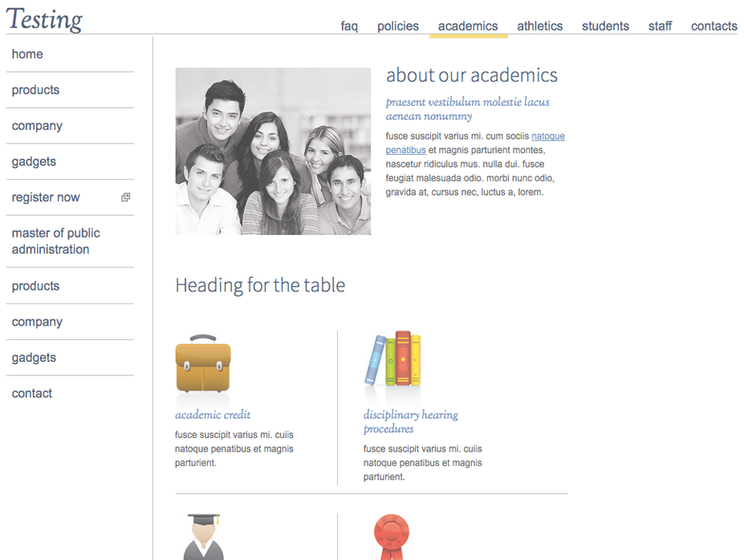Screen dimensions: 744x560
Task: Select the policies tab
Action: point(398,26)
